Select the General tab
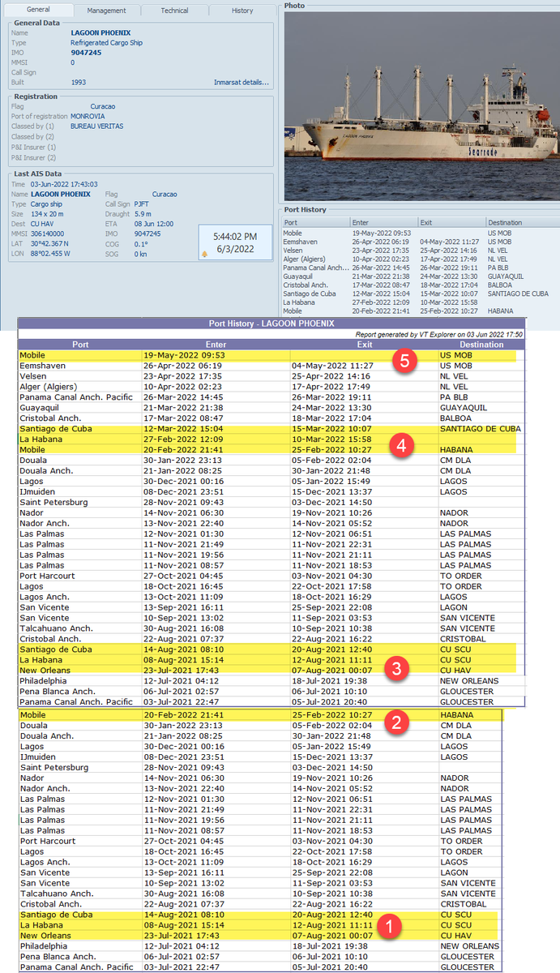The width and height of the screenshot is (560, 973). click(x=38, y=10)
